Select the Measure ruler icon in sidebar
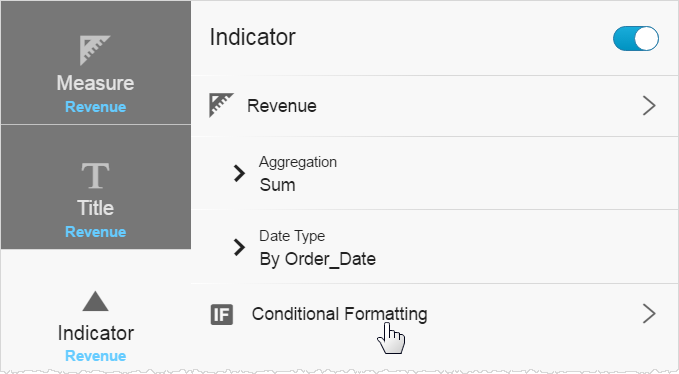Image resolution: width=679 pixels, height=374 pixels. click(95, 50)
